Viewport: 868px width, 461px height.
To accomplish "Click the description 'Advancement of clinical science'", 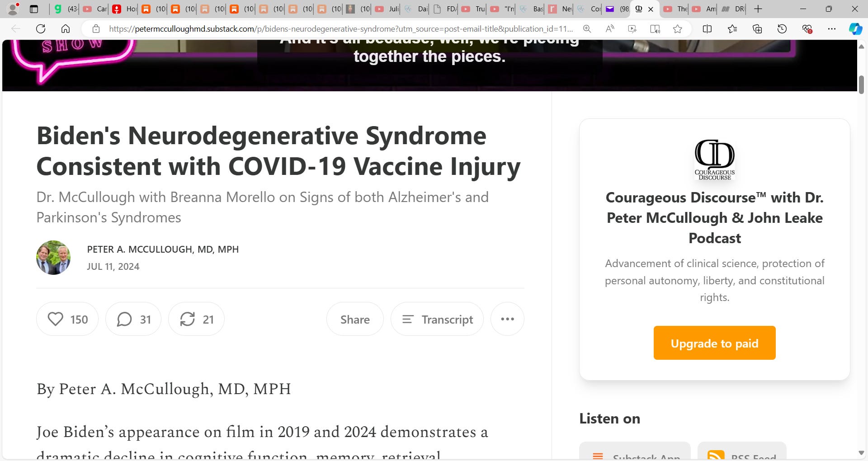I will (714, 280).
